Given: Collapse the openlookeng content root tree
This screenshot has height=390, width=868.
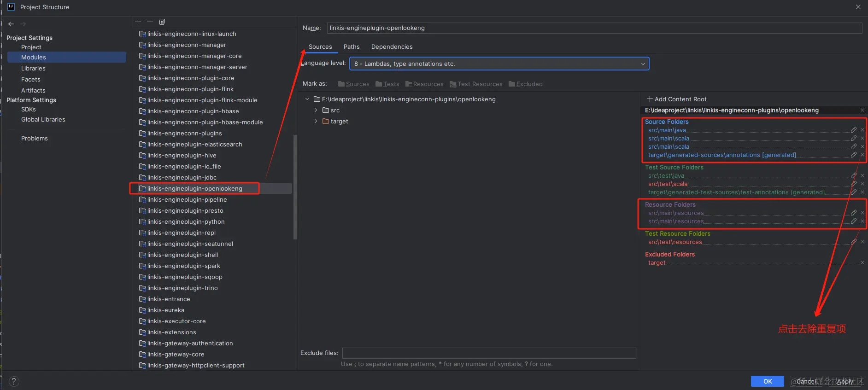Looking at the screenshot, I should (x=307, y=99).
